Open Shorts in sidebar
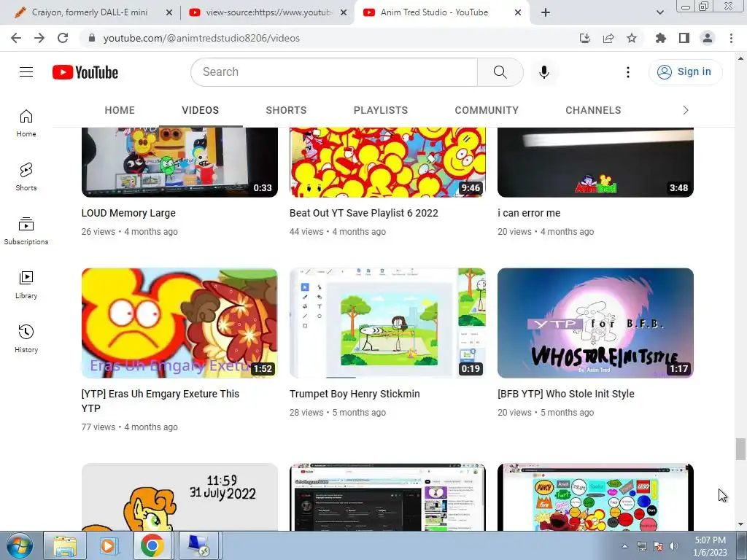This screenshot has width=747, height=560. [26, 176]
